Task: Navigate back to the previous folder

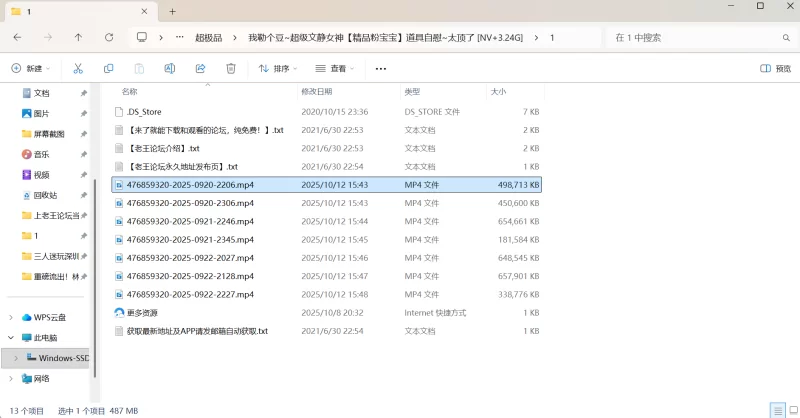Action: (x=17, y=37)
